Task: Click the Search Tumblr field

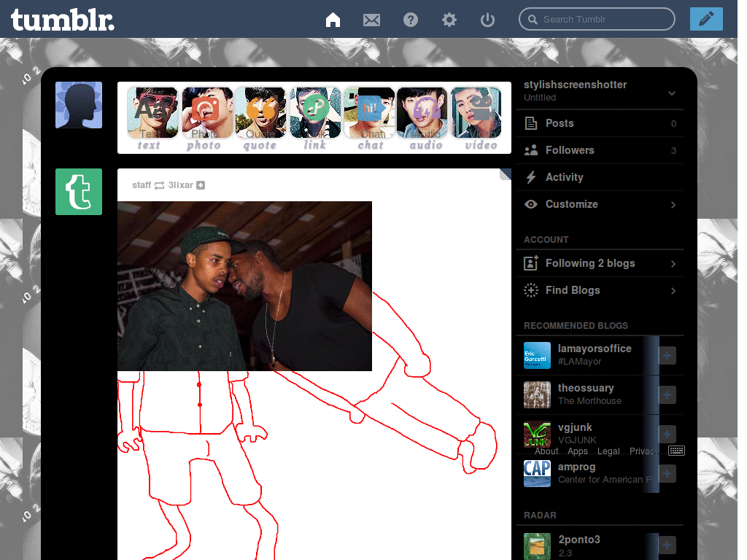Action: [597, 20]
